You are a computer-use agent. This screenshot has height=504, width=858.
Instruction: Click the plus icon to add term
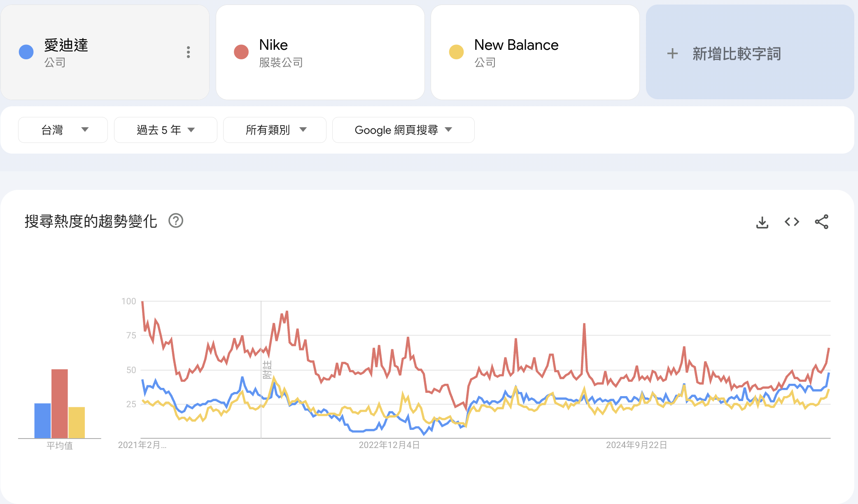coord(672,54)
